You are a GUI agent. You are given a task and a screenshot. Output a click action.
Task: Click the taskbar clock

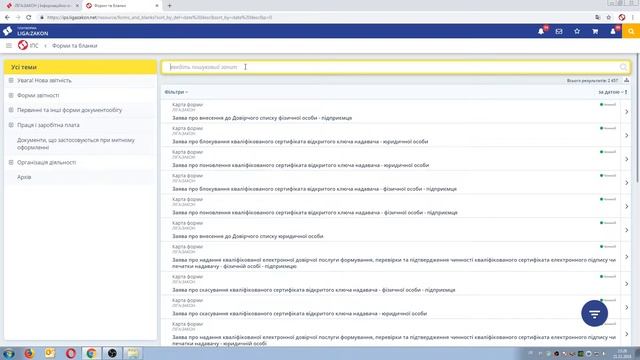pos(622,353)
